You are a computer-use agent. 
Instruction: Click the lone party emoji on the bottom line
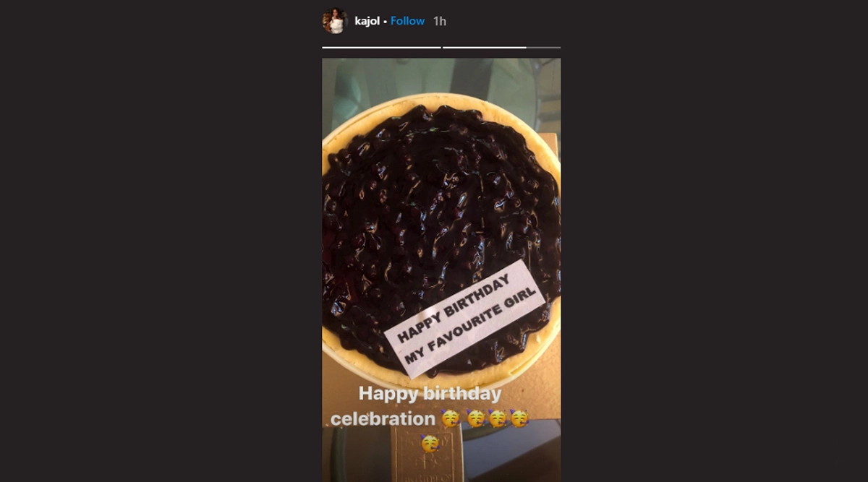click(x=430, y=442)
